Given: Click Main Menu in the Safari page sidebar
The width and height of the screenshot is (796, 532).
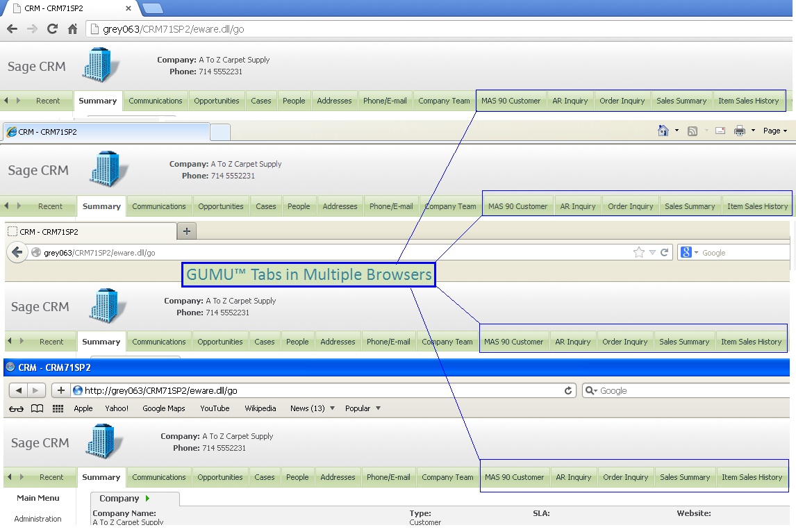Looking at the screenshot, I should tap(38, 498).
